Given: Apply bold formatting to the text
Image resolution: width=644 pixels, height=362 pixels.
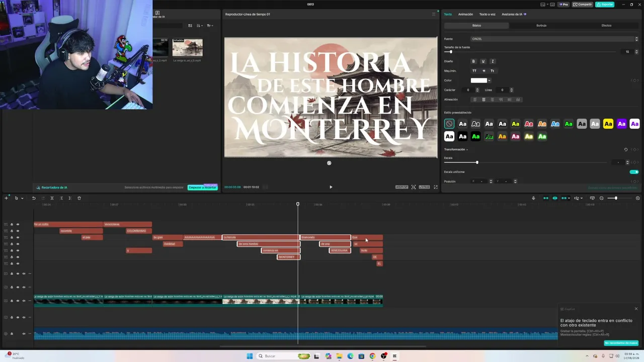Looking at the screenshot, I should [x=473, y=61].
